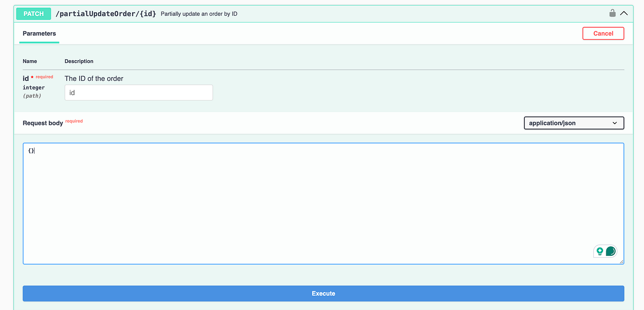
Task: Collapse the PATCH operation with chevron
Action: [624, 13]
